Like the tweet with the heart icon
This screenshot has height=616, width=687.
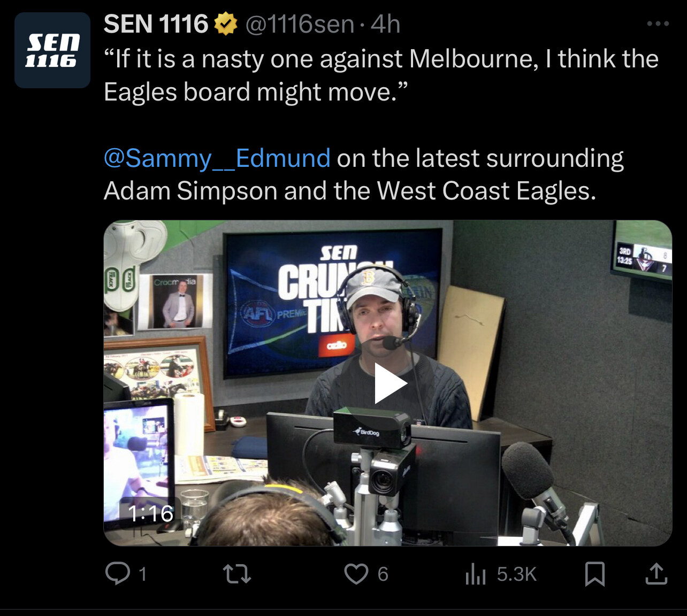356,574
